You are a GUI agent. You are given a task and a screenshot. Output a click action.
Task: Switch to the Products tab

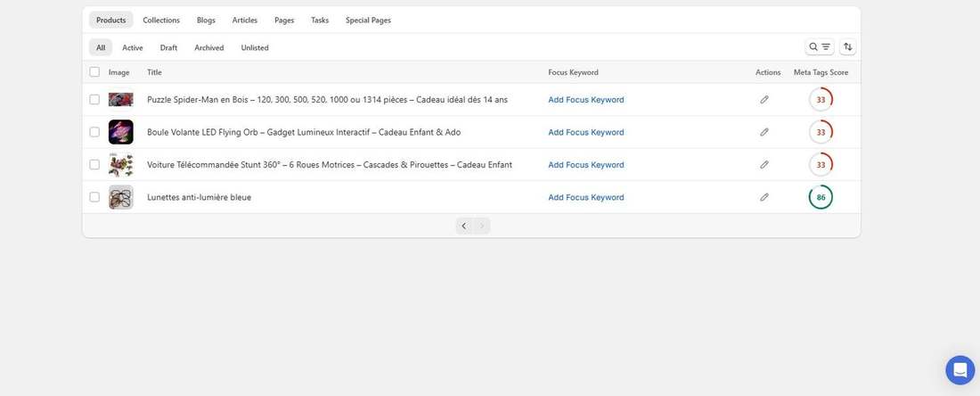tap(111, 20)
